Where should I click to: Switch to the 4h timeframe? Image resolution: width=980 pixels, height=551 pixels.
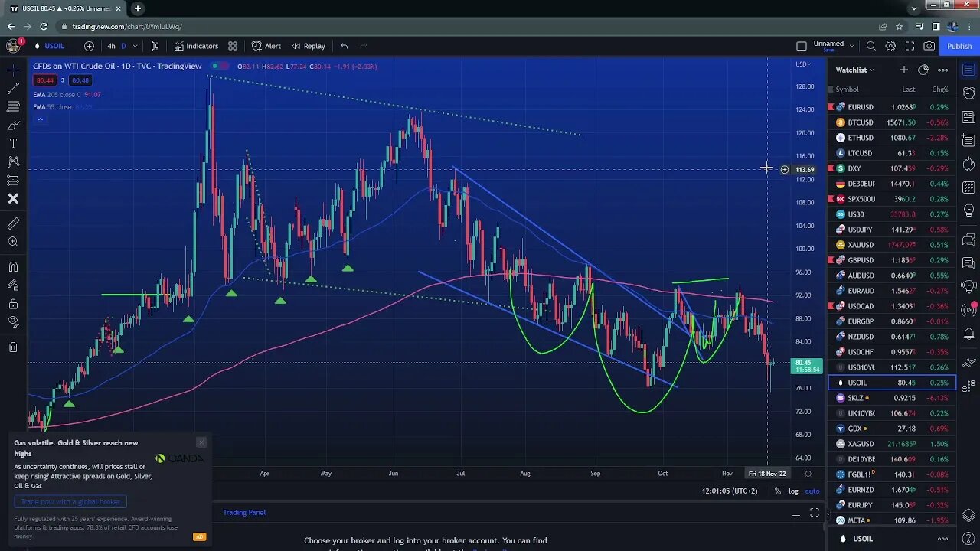(111, 46)
